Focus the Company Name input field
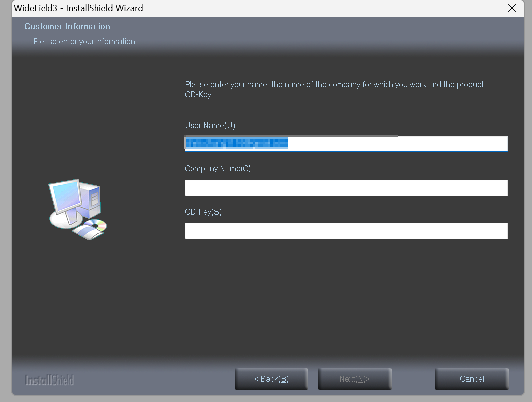 click(346, 188)
